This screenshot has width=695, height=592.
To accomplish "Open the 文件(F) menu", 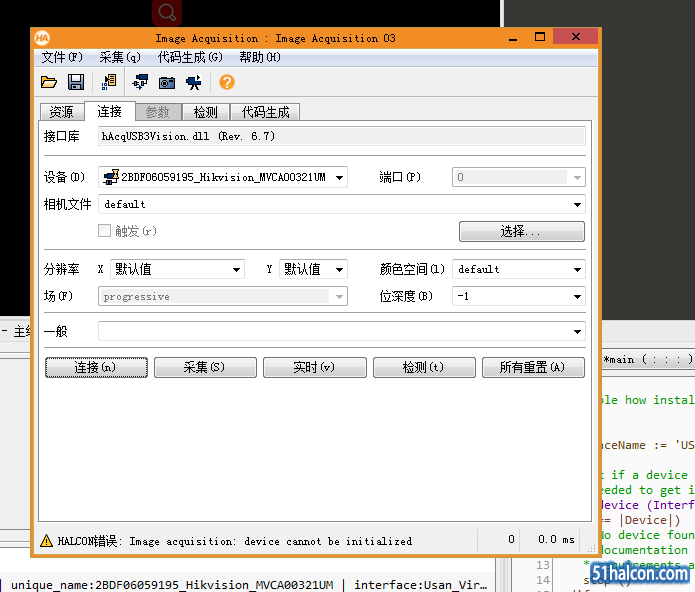I will coord(62,57).
